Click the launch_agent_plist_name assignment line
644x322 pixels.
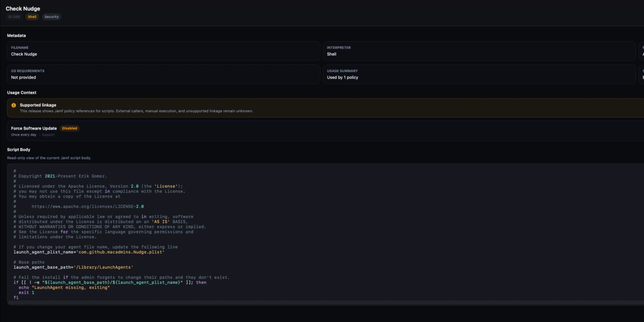89,252
